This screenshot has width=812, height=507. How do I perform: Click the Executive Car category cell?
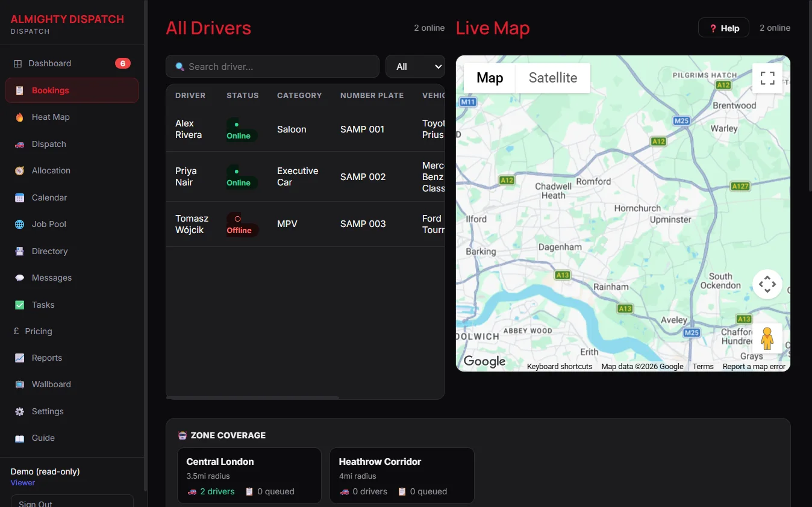coord(298,177)
